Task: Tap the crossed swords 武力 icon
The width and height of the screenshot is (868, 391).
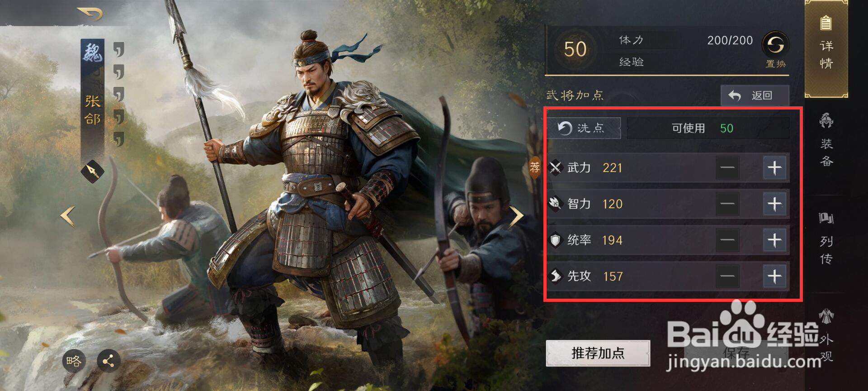Action: tap(556, 168)
